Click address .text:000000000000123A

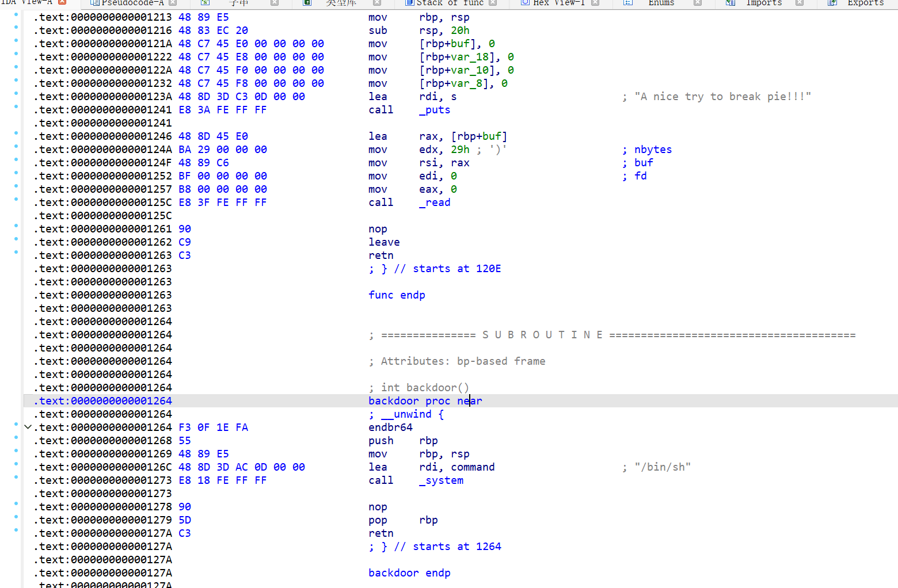point(102,97)
